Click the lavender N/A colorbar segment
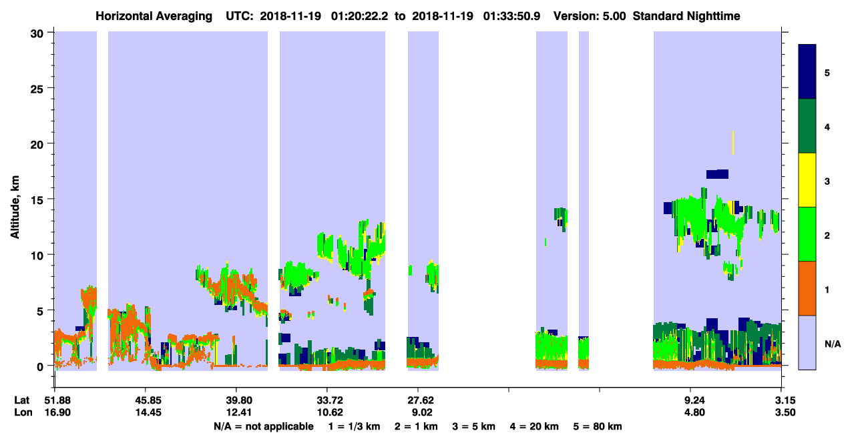This screenshot has height=445, width=868. [x=807, y=342]
